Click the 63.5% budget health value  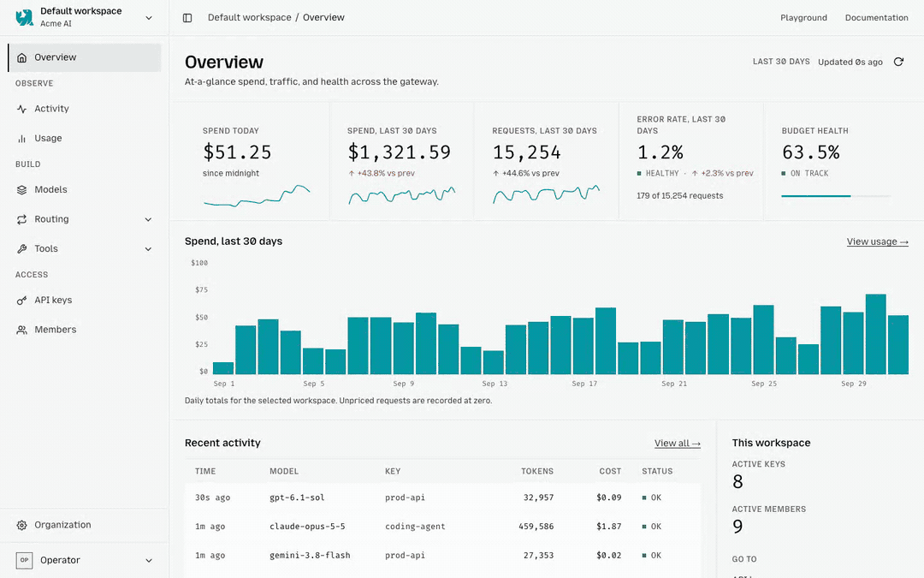tap(811, 152)
